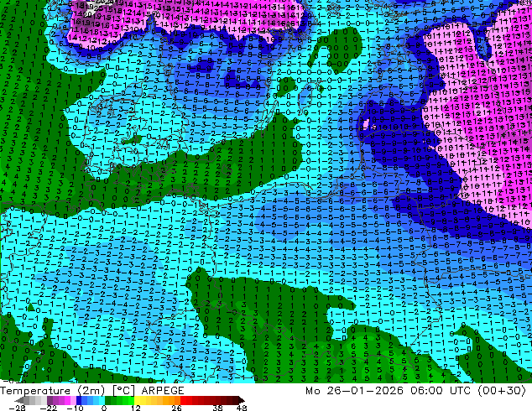Viewport: 532px width, 411px height.
Task: Click the dark blue legend swatch above -10
Action: click(79, 400)
